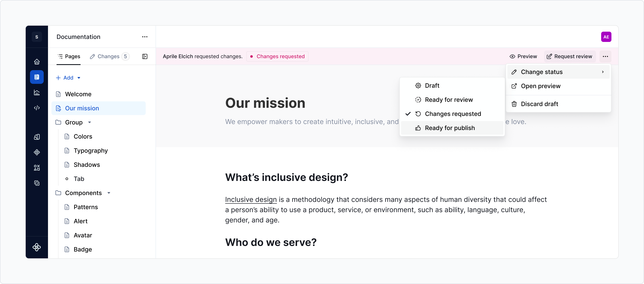Choose the Draft status option
644x284 pixels.
point(432,86)
